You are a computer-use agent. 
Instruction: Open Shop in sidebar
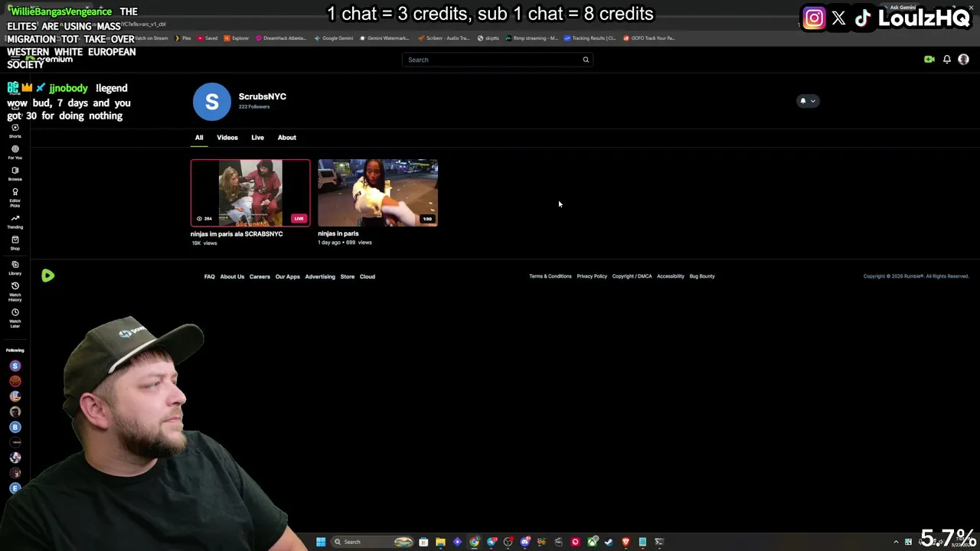[x=15, y=243]
